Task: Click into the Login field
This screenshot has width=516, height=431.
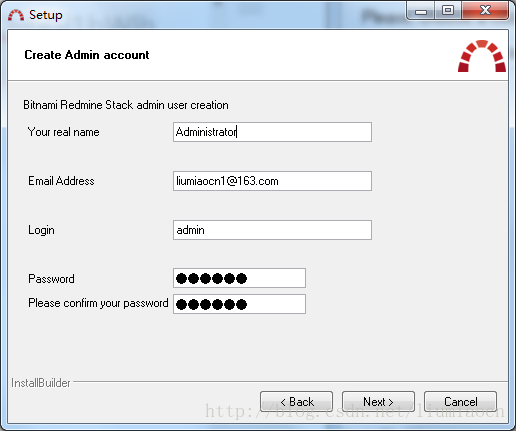Action: (272, 230)
